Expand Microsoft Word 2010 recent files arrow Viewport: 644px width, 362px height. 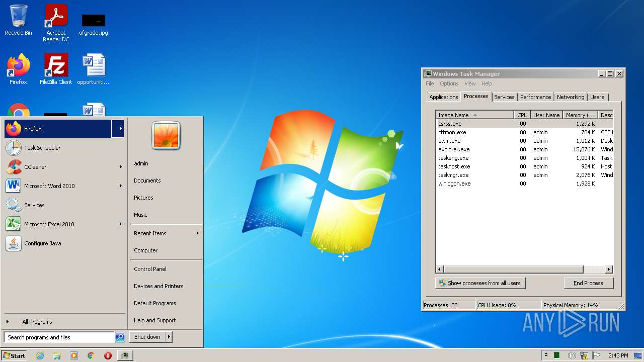pos(121,186)
